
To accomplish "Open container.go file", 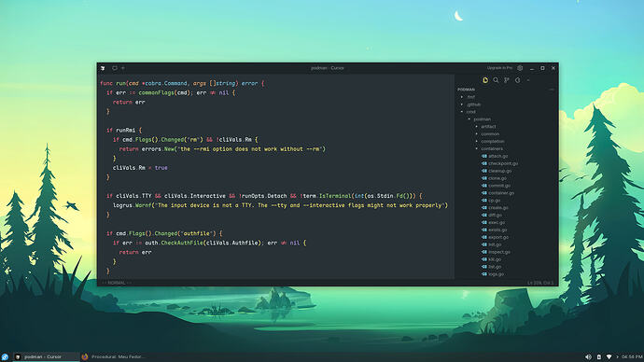I will [x=501, y=193].
